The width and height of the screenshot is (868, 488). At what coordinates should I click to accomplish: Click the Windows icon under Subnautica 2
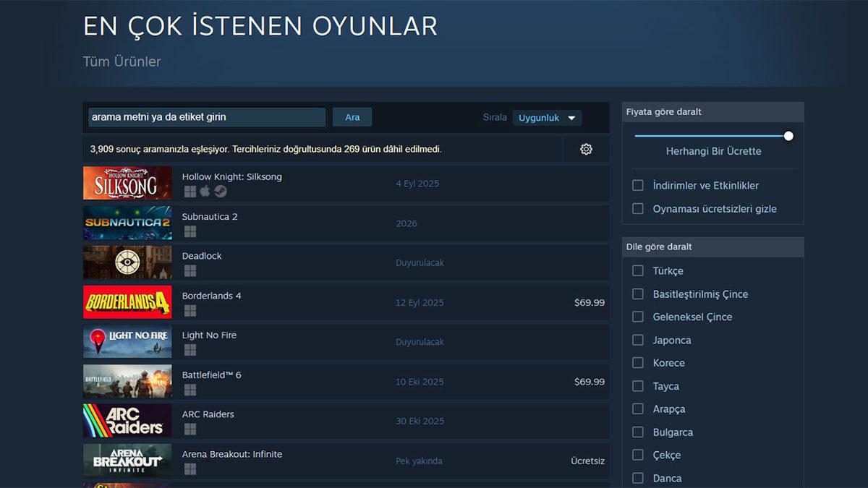pyautogui.click(x=190, y=231)
